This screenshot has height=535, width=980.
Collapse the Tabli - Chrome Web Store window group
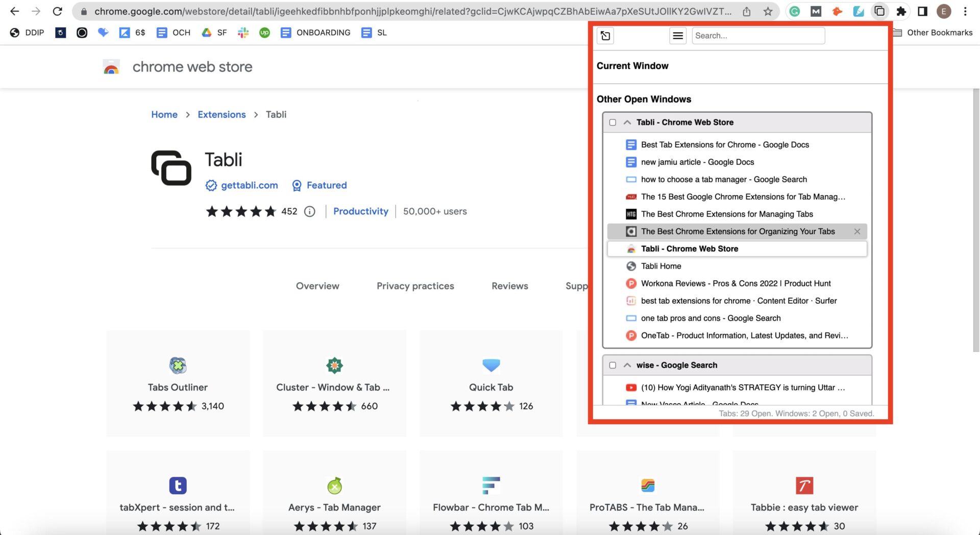pyautogui.click(x=627, y=123)
